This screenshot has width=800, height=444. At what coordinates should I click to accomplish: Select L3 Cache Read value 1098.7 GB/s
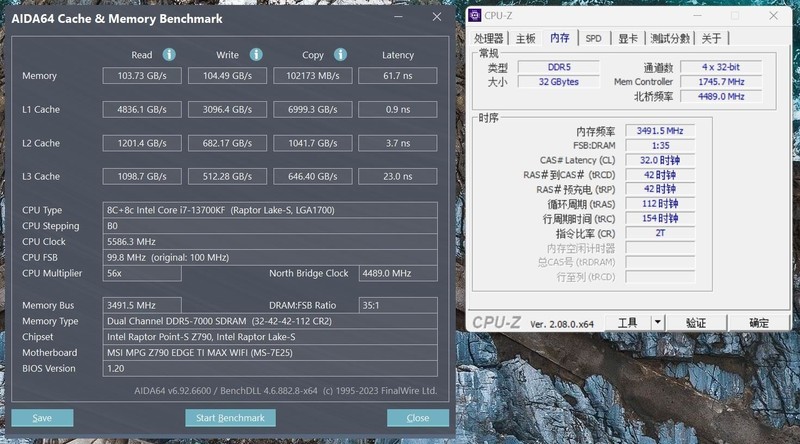(x=142, y=176)
